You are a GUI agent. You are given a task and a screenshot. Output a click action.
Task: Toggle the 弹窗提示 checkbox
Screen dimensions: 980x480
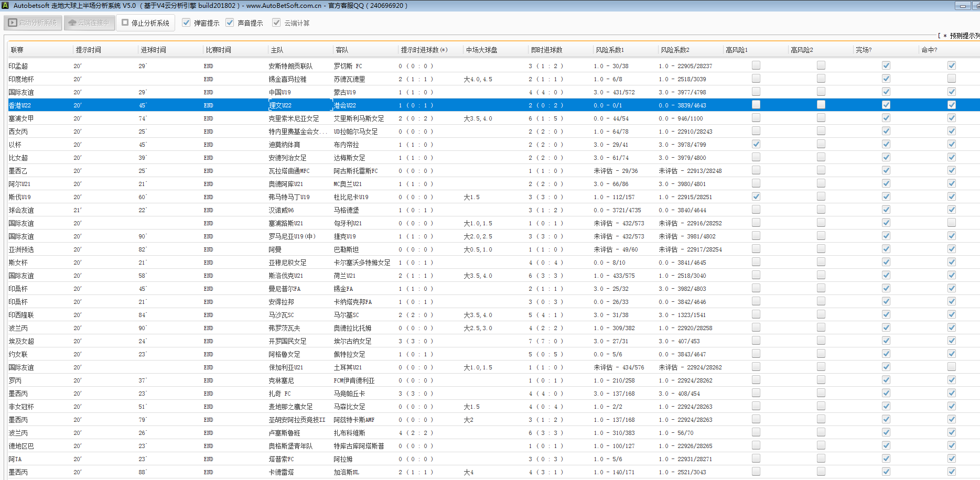point(186,23)
